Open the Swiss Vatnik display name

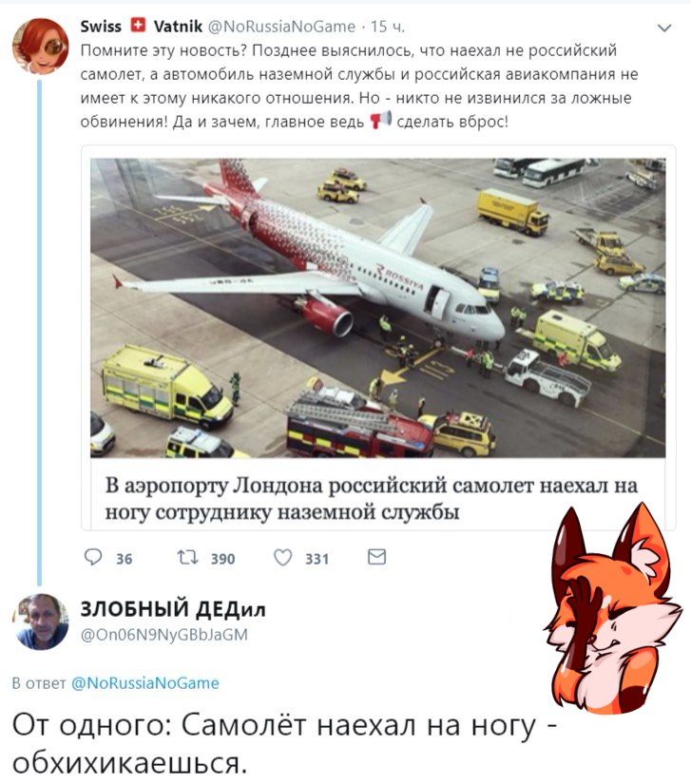pyautogui.click(x=142, y=26)
